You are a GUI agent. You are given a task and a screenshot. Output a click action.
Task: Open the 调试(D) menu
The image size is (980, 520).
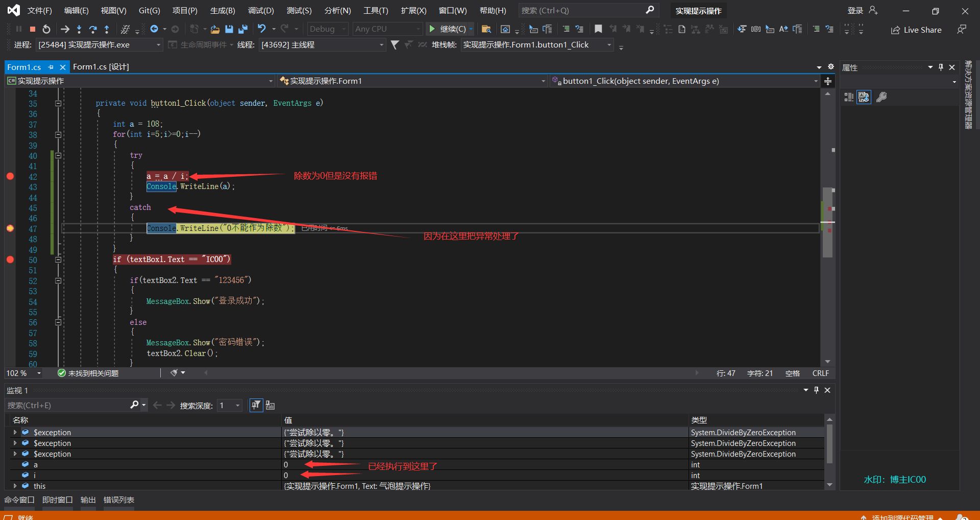[x=260, y=10]
